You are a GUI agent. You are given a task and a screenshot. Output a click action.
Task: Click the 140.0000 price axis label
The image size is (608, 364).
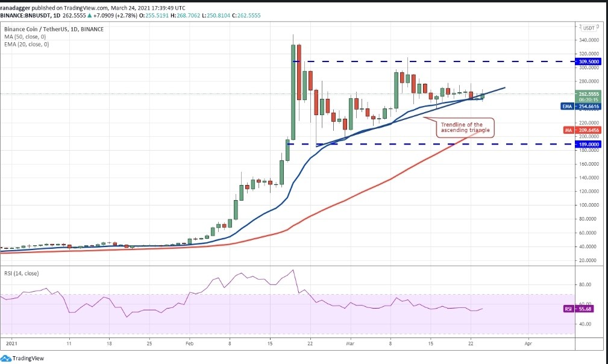click(589, 178)
